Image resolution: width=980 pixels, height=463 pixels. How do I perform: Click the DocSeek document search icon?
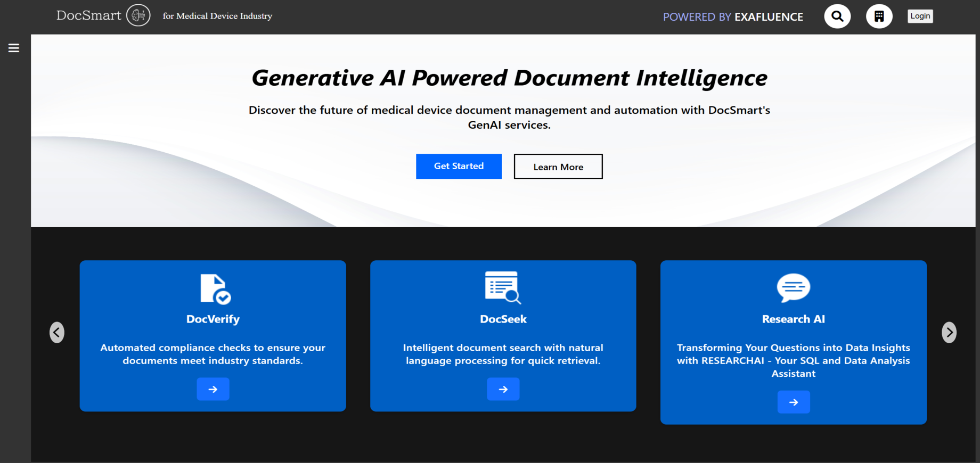[x=503, y=287]
